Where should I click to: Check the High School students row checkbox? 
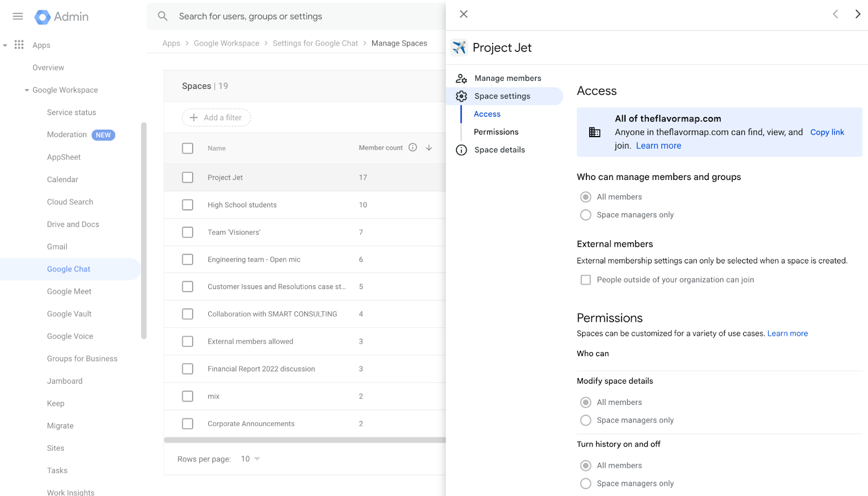click(188, 205)
